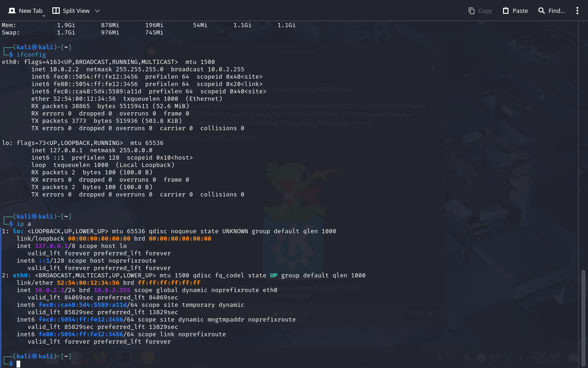Click the typed ifconfig command text
This screenshot has height=368, width=588.
pyautogui.click(x=31, y=55)
